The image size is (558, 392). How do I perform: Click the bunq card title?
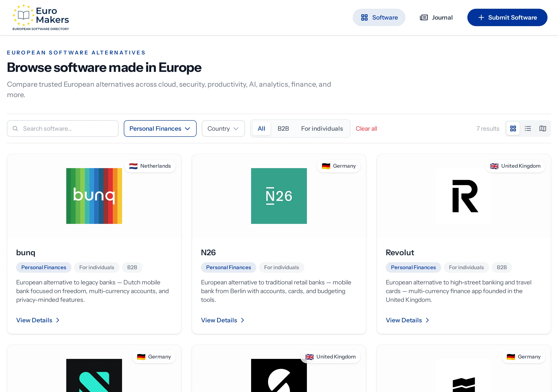point(26,253)
